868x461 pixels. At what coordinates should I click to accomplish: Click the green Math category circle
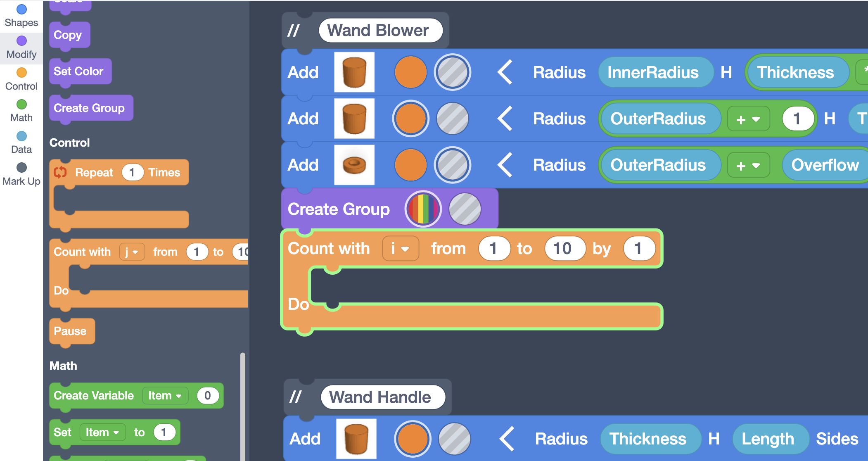click(x=21, y=104)
